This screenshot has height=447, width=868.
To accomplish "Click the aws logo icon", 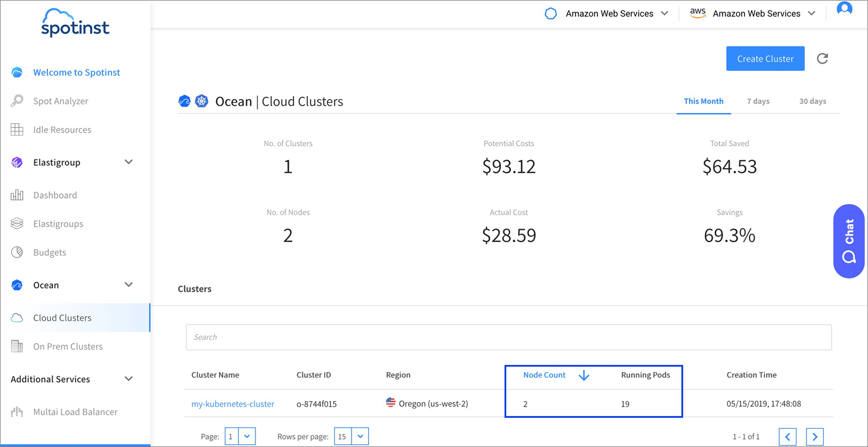I will [x=698, y=13].
